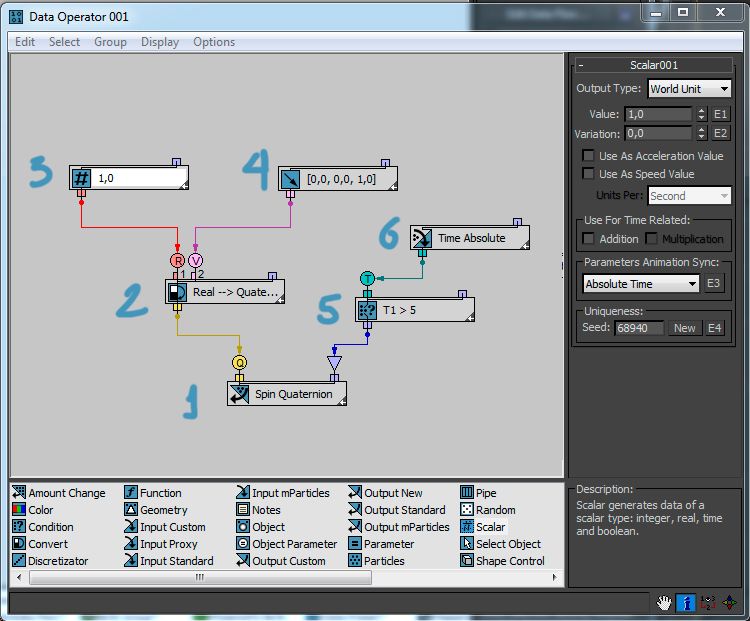Open the Options menu
The height and width of the screenshot is (621, 750).
coord(214,42)
